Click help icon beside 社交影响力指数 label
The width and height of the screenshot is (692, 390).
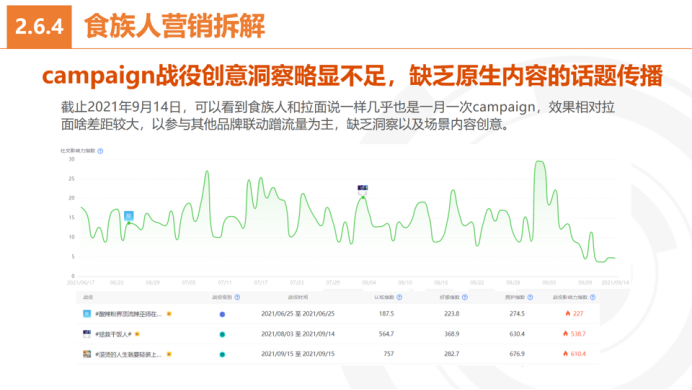100,151
